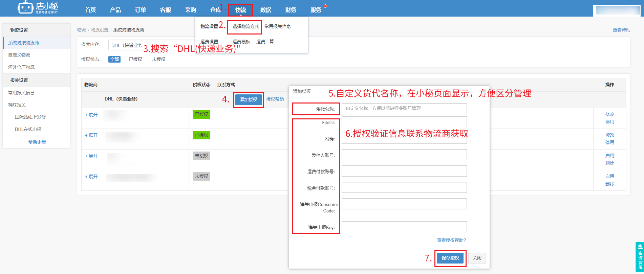644x274 pixels.
Task: Expand the first 已授权 row with 展开
Action: pos(91,115)
